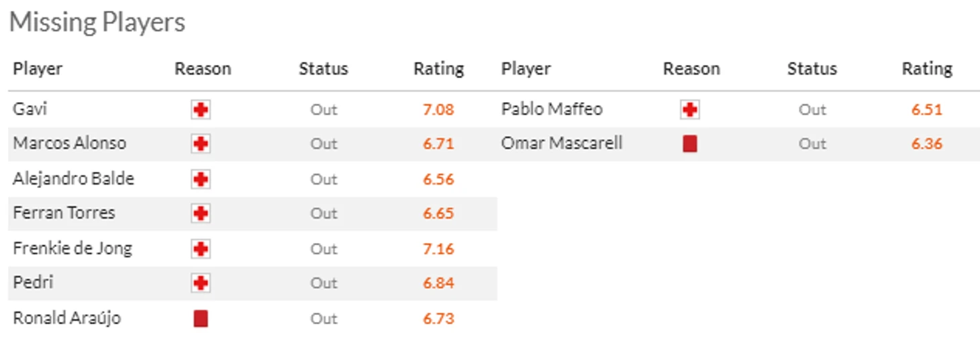Click Gavi's 7.08 rating value
The image size is (980, 345).
click(x=438, y=109)
